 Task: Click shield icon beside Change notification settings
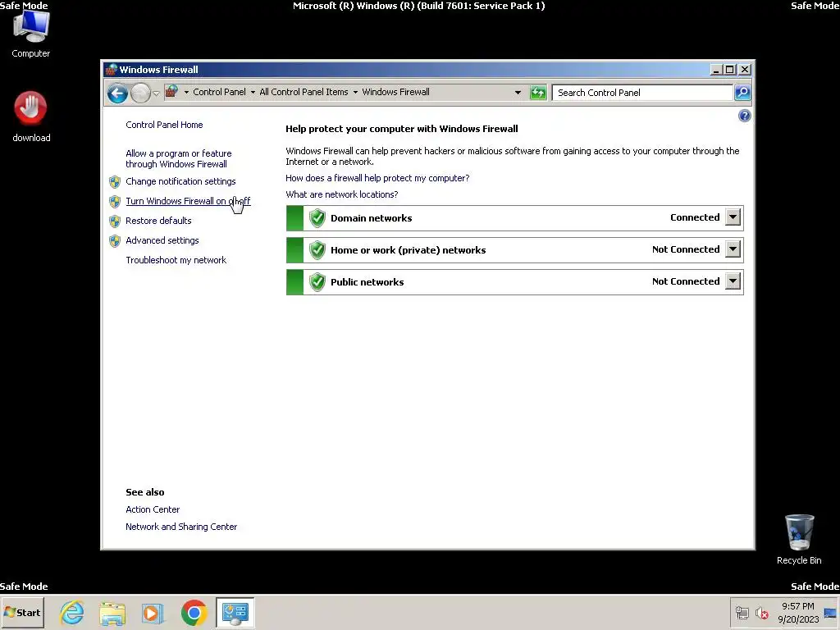pyautogui.click(x=115, y=182)
